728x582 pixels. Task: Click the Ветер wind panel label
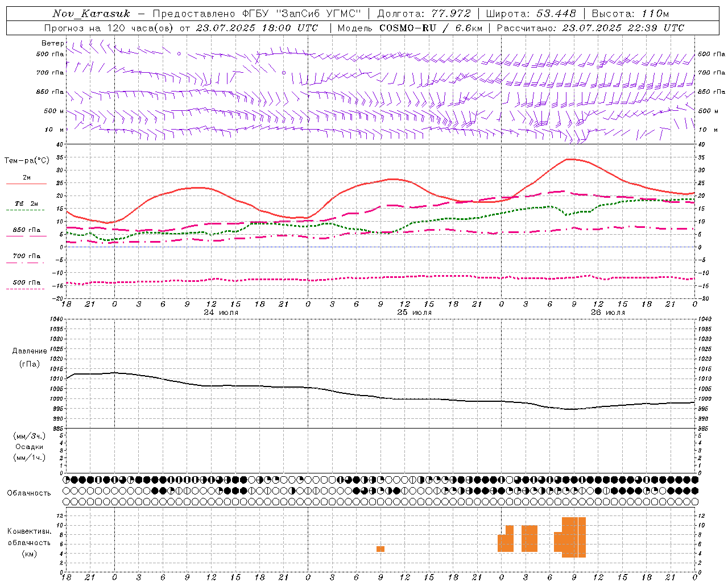coord(52,43)
